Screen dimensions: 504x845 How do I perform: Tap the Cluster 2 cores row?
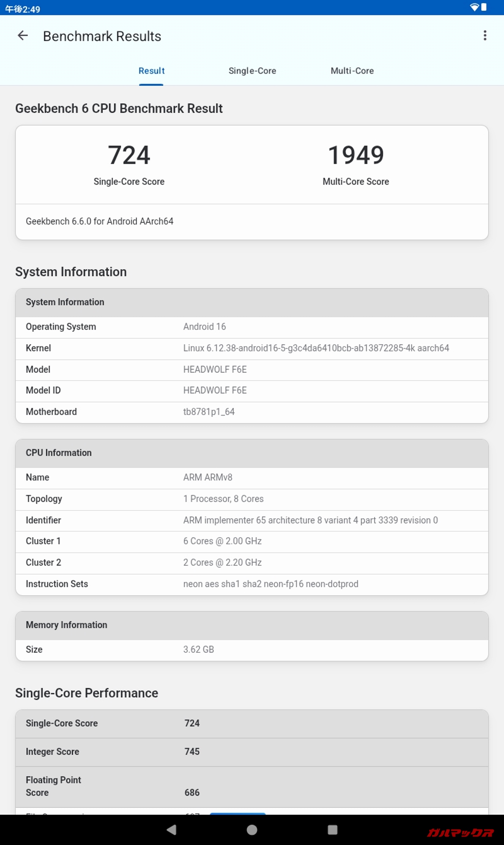[x=252, y=563]
